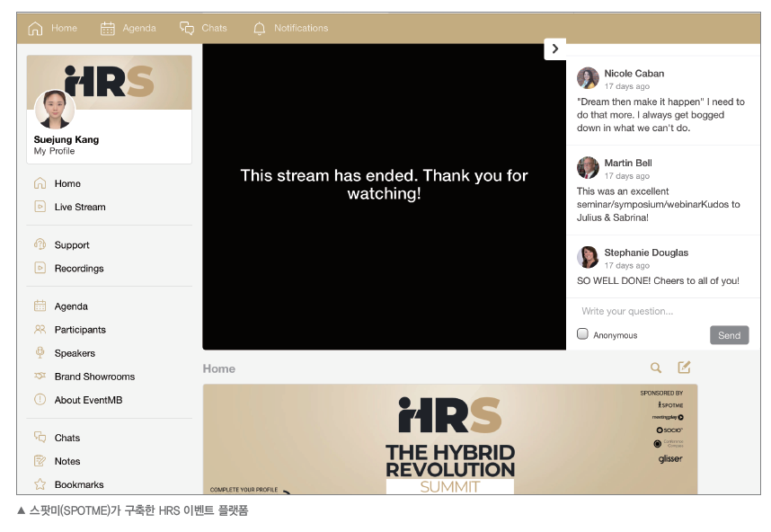Click the Live Stream play icon in sidebar

pos(40,207)
